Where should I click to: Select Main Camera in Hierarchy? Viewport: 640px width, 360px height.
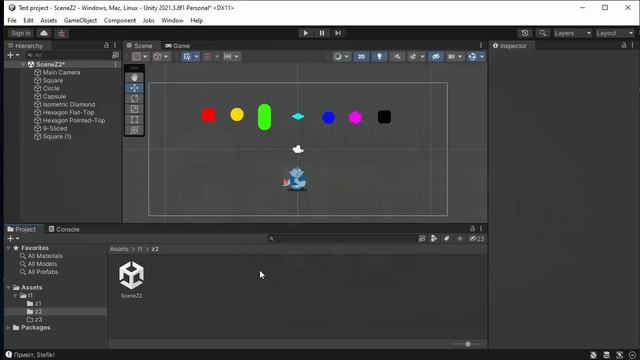coord(61,73)
